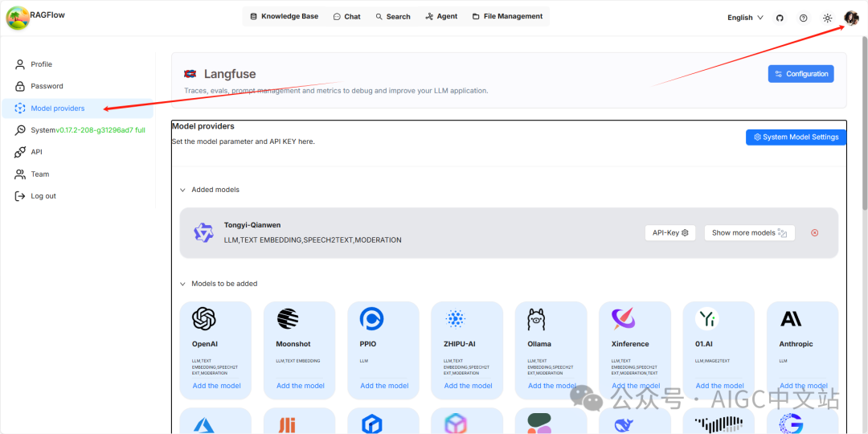Add the model for Ollama
This screenshot has height=434, width=868.
click(x=552, y=386)
